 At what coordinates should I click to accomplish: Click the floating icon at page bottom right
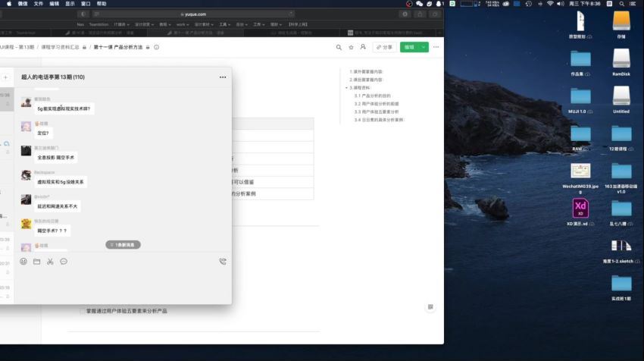pos(430,306)
